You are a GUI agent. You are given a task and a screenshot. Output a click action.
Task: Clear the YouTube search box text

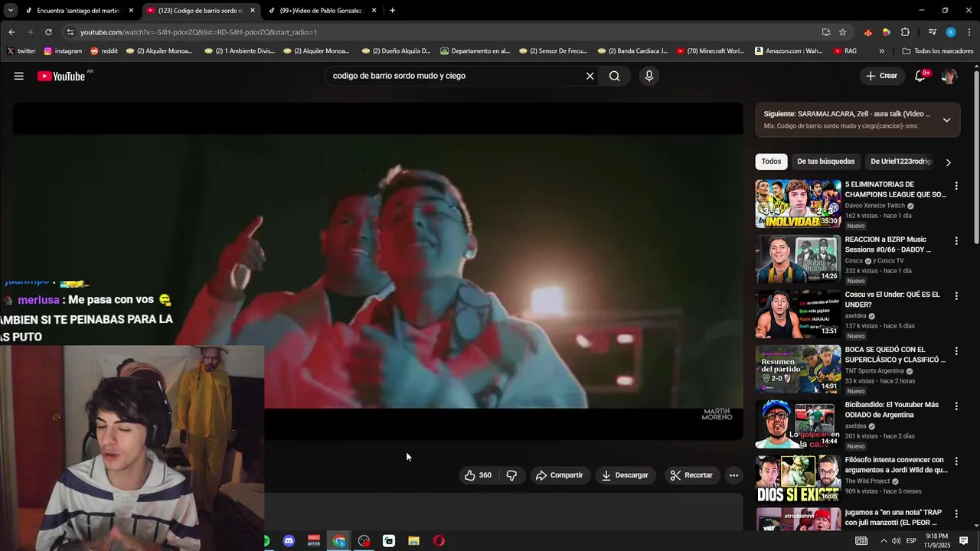pyautogui.click(x=590, y=76)
